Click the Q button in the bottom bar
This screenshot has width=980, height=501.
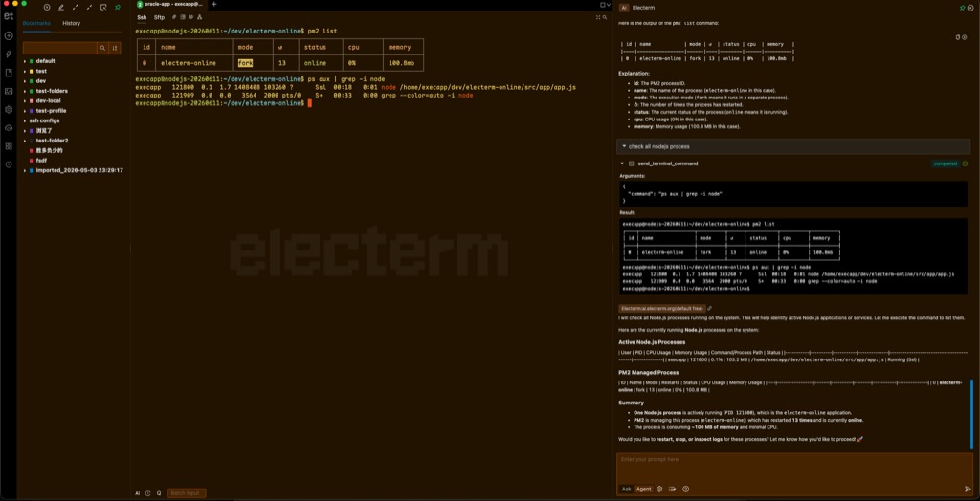point(159,493)
